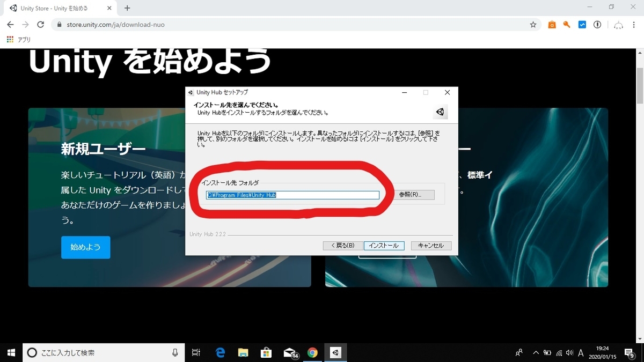Open Microsoft Store from taskbar
644x362 pixels.
coord(266,352)
